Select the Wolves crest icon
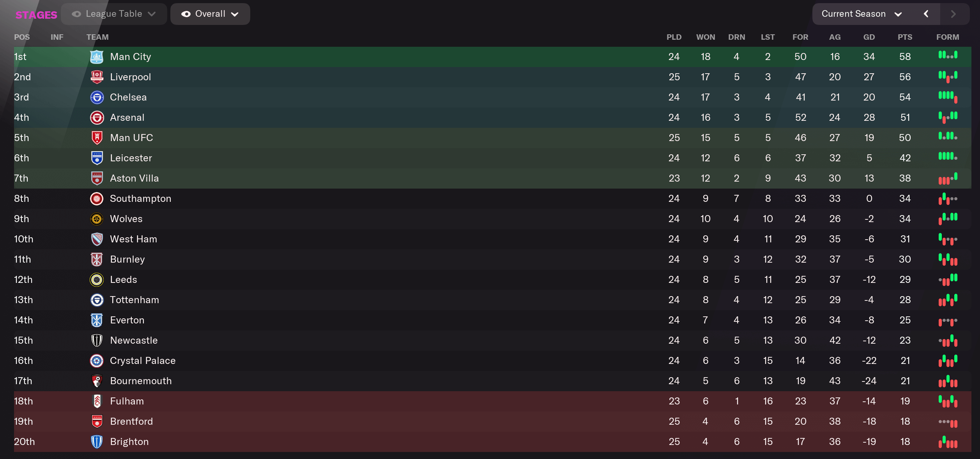This screenshot has width=980, height=459. pyautogui.click(x=96, y=219)
